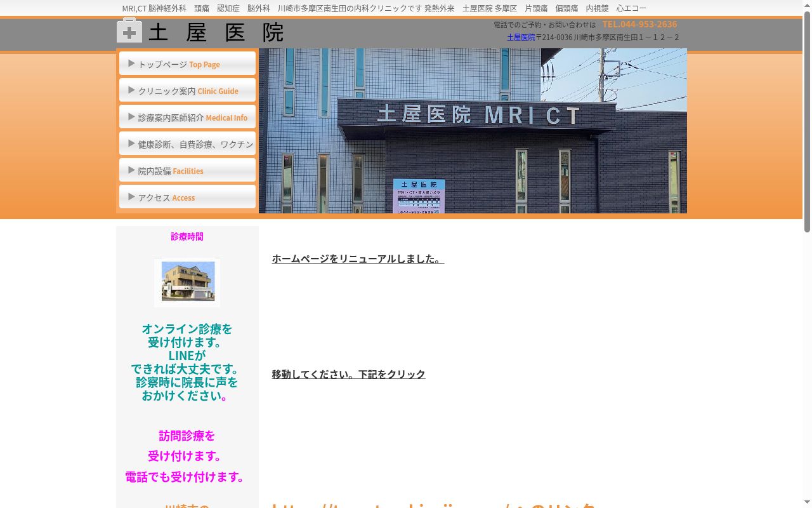The image size is (812, 508).
Task: Open the 院内設備 Facilities menu item
Action: 187,170
